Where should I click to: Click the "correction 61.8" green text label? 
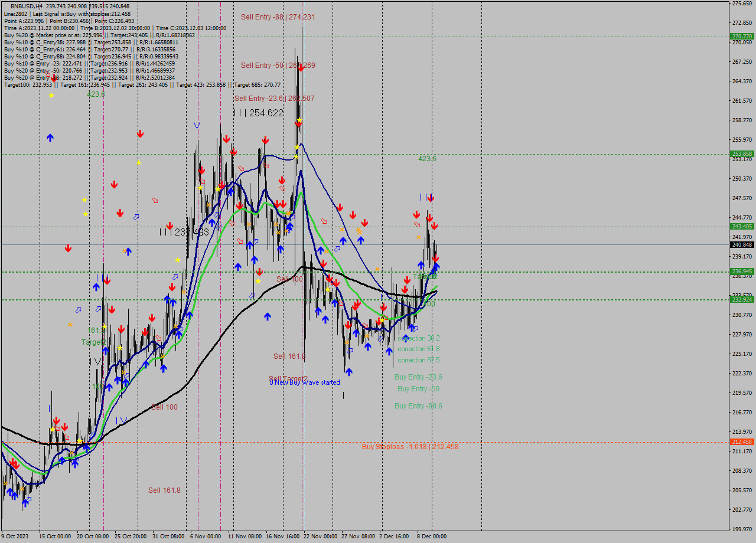(x=418, y=349)
